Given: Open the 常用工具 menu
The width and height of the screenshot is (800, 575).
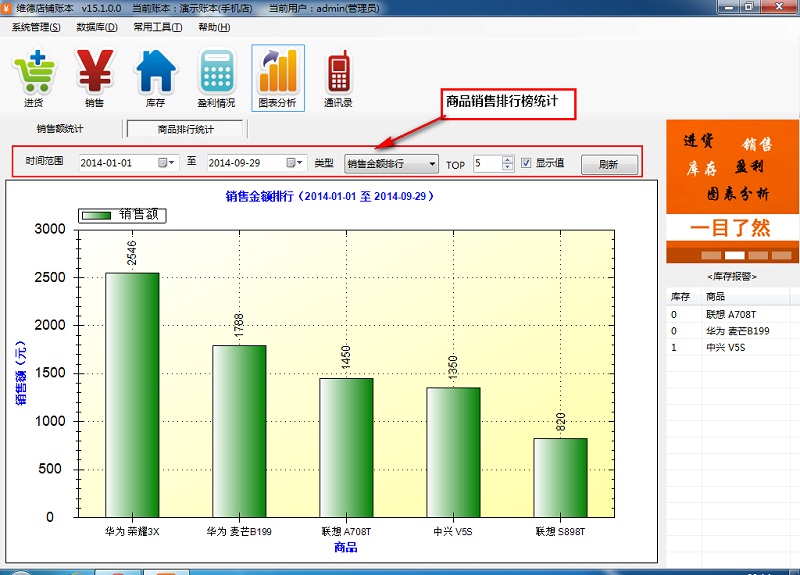Looking at the screenshot, I should (x=157, y=27).
